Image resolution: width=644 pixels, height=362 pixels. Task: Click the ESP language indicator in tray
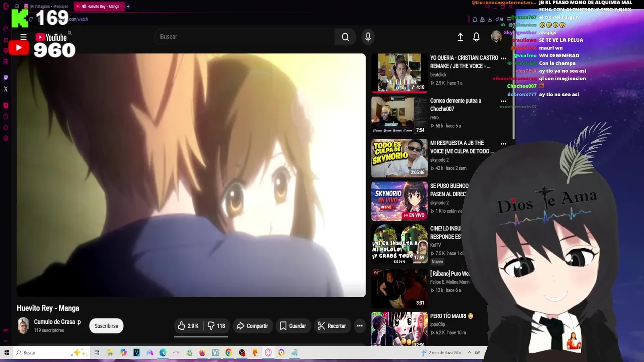477,353
